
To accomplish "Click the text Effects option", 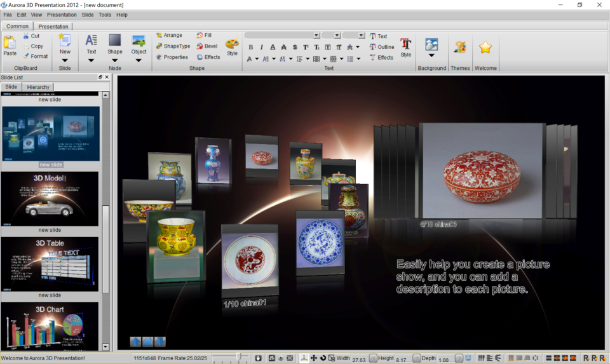I will tap(381, 57).
